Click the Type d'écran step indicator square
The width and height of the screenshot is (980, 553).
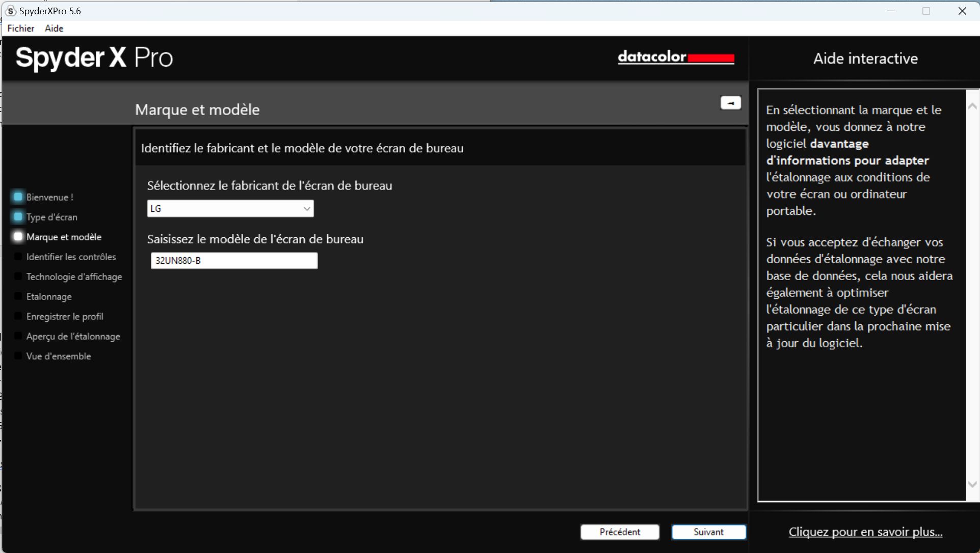pos(18,216)
